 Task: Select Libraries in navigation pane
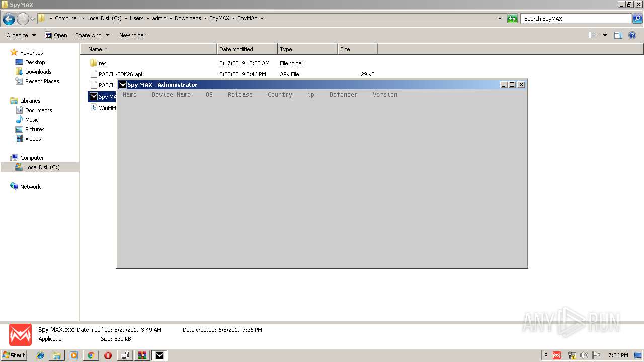(30, 101)
